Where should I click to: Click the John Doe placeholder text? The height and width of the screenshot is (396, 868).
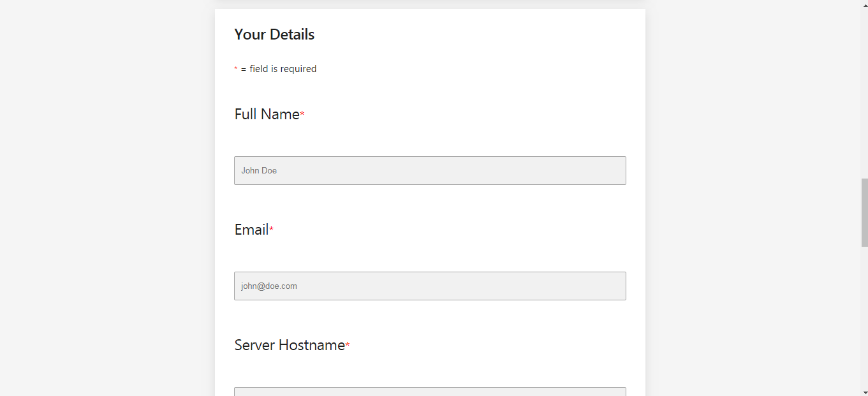(x=259, y=170)
